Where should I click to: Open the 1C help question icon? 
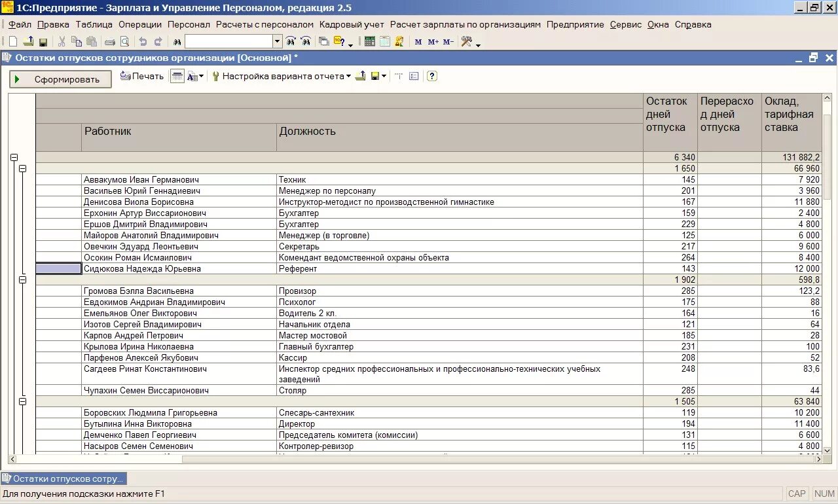click(339, 41)
